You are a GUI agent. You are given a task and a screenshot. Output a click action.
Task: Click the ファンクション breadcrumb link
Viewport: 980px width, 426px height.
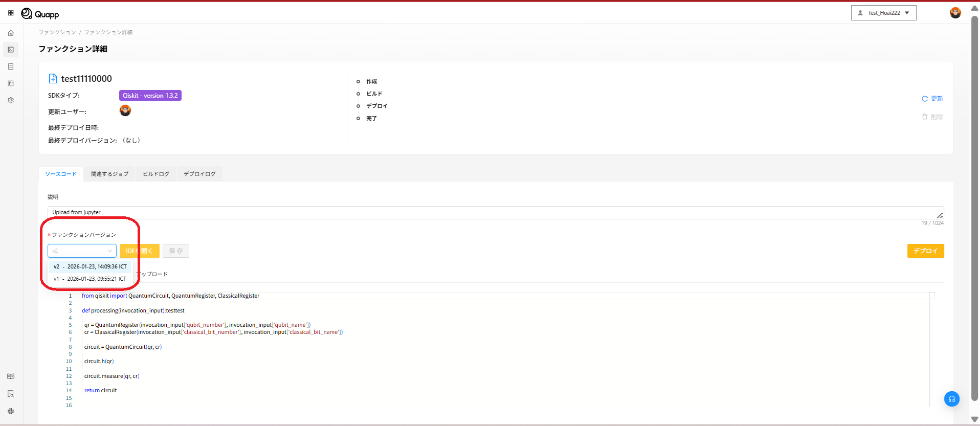[x=57, y=32]
